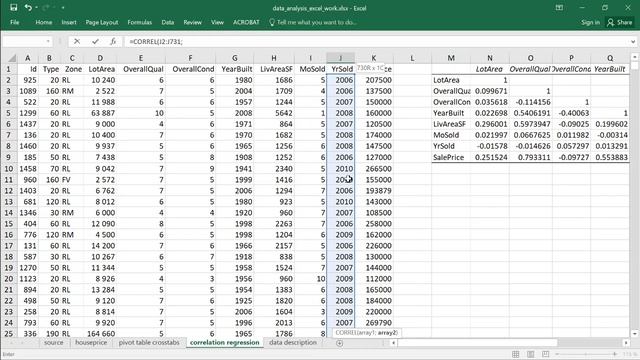Screen dimensions: 640x360
Task: Open the File menu
Action: [x=15, y=22]
